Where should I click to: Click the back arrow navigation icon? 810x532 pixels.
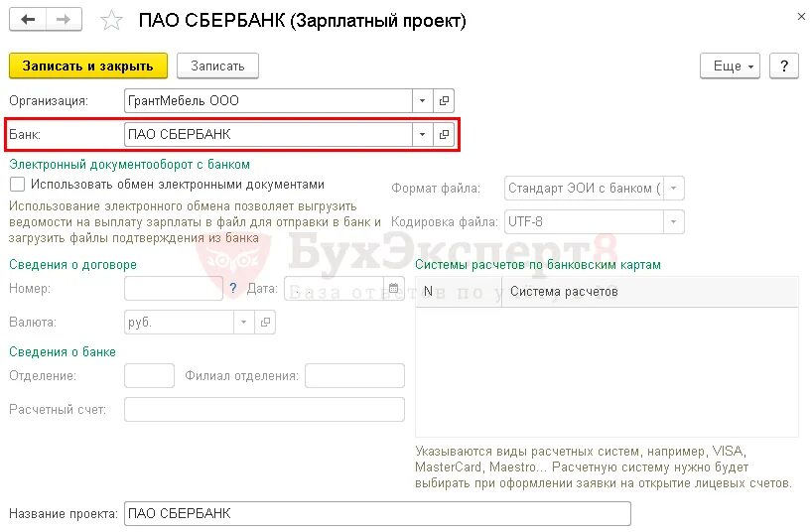tap(28, 20)
